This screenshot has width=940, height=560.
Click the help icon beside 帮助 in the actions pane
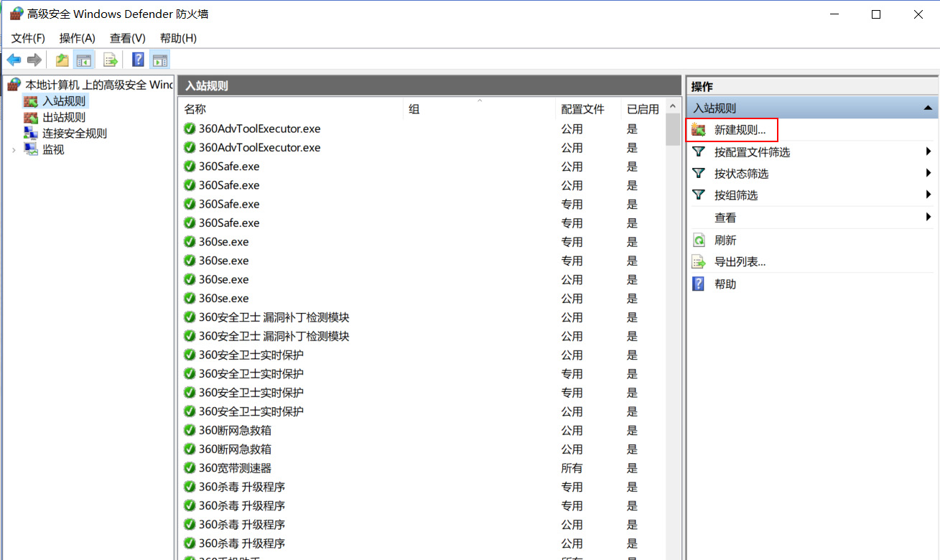[x=698, y=284]
